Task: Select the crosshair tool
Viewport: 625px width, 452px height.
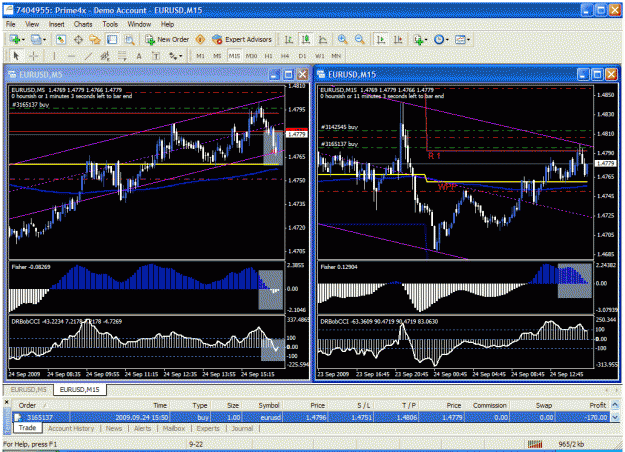Action: (x=33, y=56)
